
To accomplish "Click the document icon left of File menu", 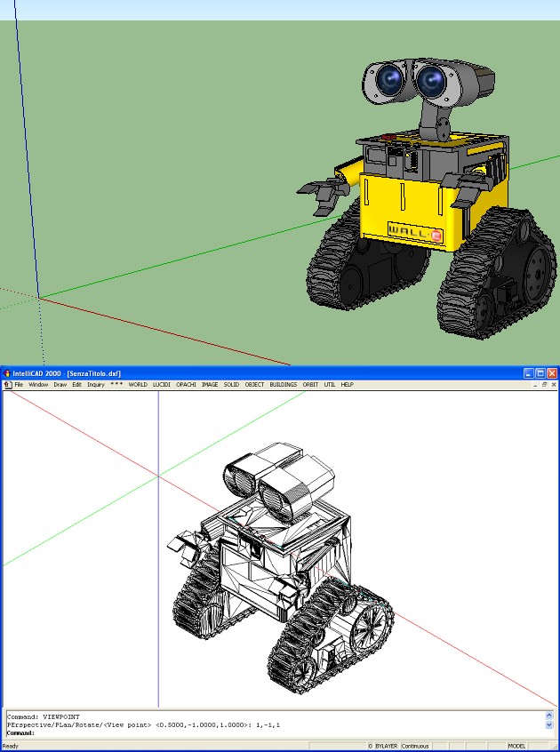I will pyautogui.click(x=8, y=385).
